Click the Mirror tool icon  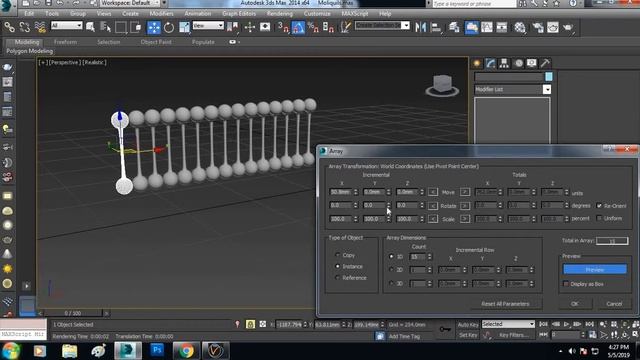[420, 27]
